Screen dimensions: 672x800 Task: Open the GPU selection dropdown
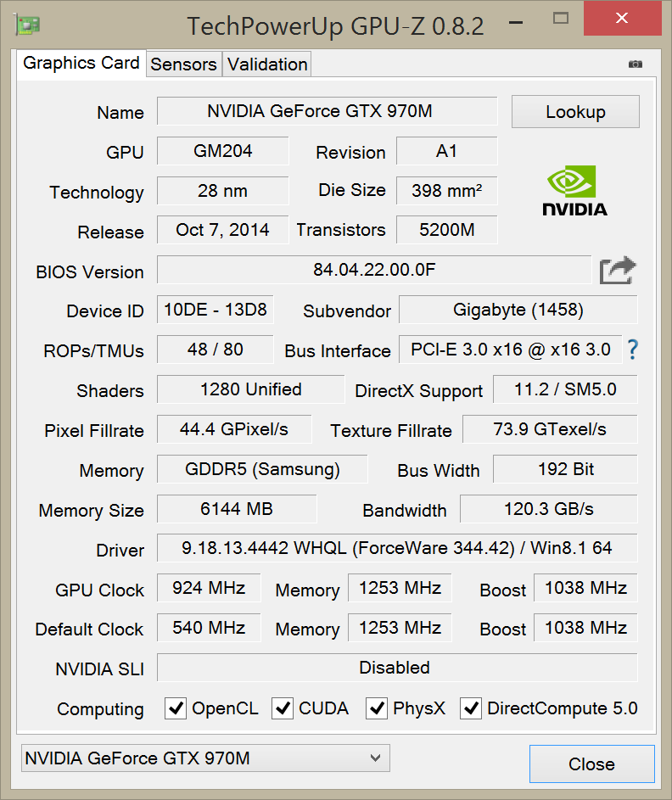click(205, 758)
